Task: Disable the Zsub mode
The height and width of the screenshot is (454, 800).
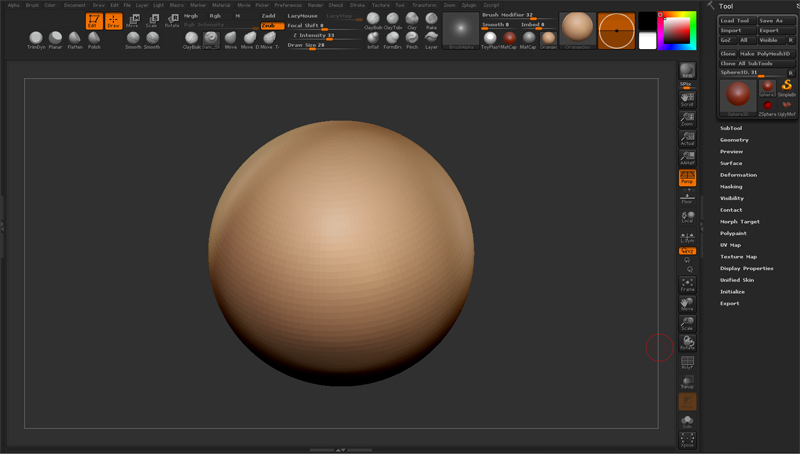Action: coord(272,26)
